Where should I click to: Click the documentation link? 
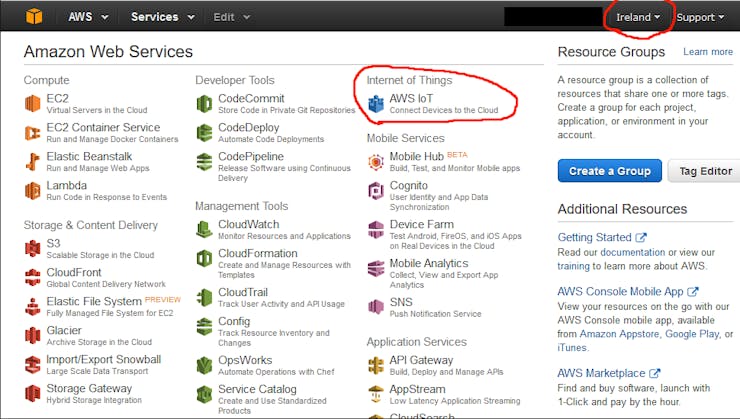coord(633,252)
